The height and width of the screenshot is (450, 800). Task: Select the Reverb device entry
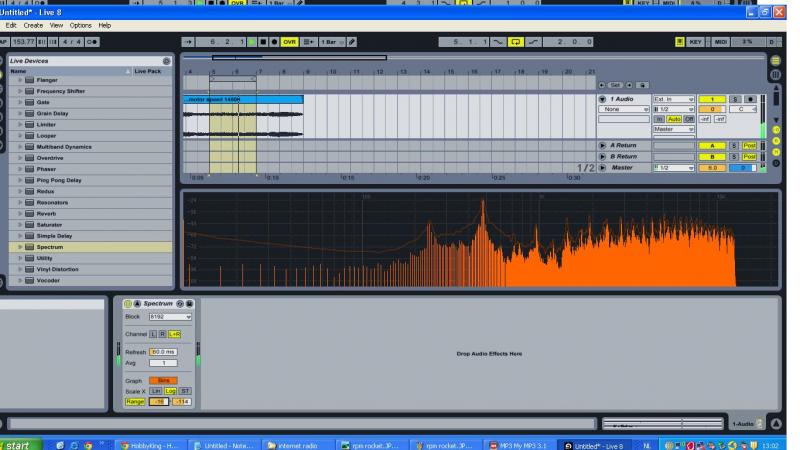click(x=46, y=214)
